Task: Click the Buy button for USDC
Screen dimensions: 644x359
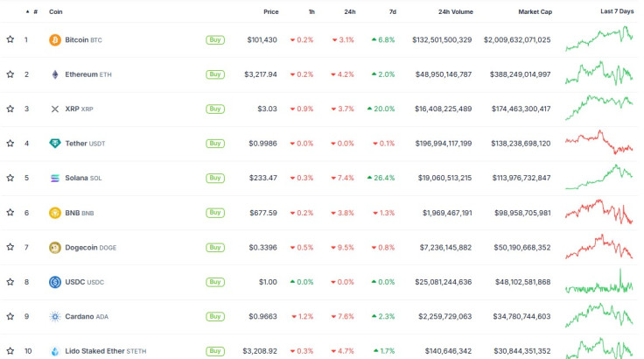Action: (215, 282)
